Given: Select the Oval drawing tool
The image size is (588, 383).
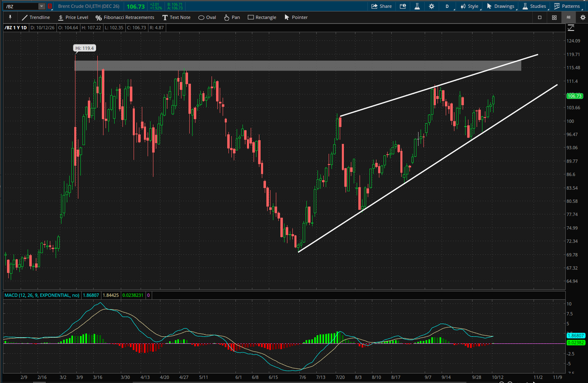Looking at the screenshot, I should tap(207, 17).
